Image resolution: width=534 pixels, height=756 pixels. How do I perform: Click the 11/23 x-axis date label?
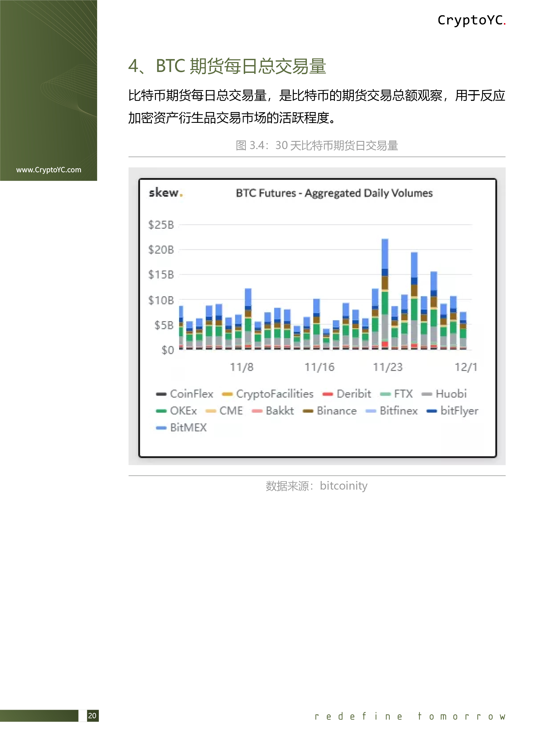click(x=388, y=367)
